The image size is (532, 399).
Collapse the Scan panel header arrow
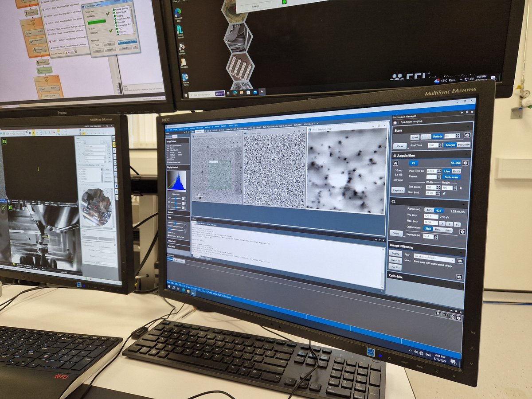pyautogui.click(x=468, y=126)
